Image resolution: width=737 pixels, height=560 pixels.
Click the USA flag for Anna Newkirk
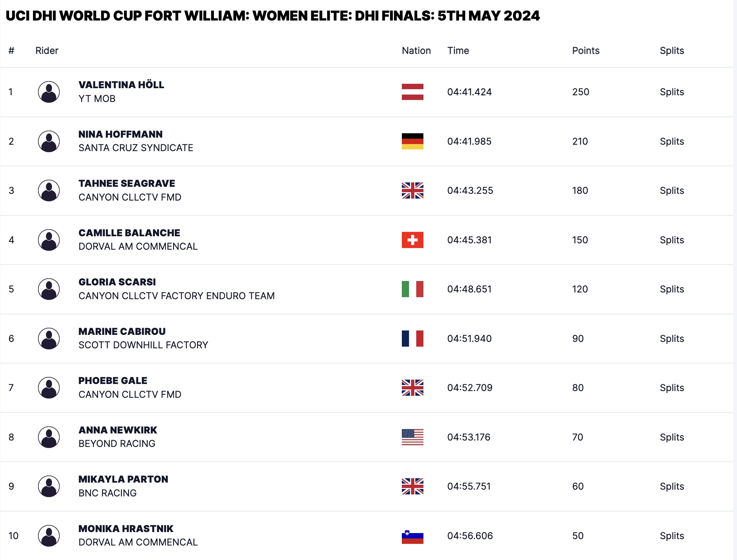(412, 437)
